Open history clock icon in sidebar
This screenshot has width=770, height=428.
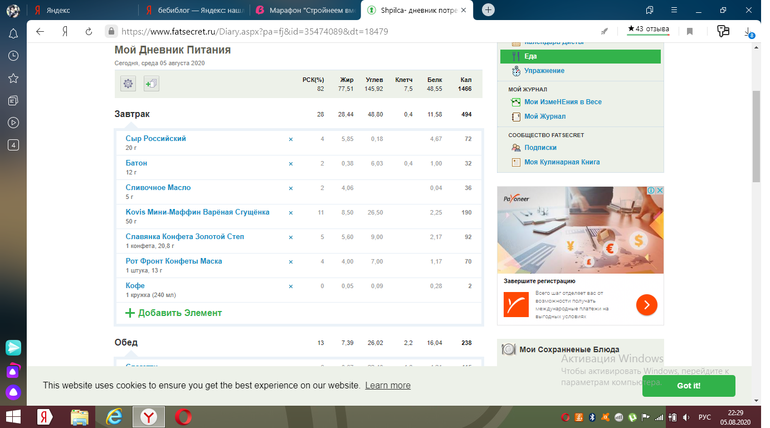(x=13, y=56)
